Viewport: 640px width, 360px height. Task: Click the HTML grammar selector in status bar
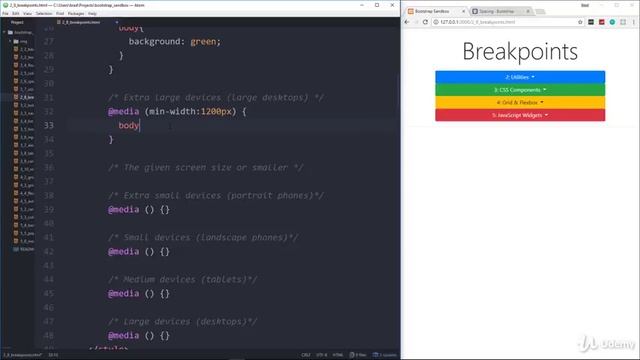pos(338,355)
